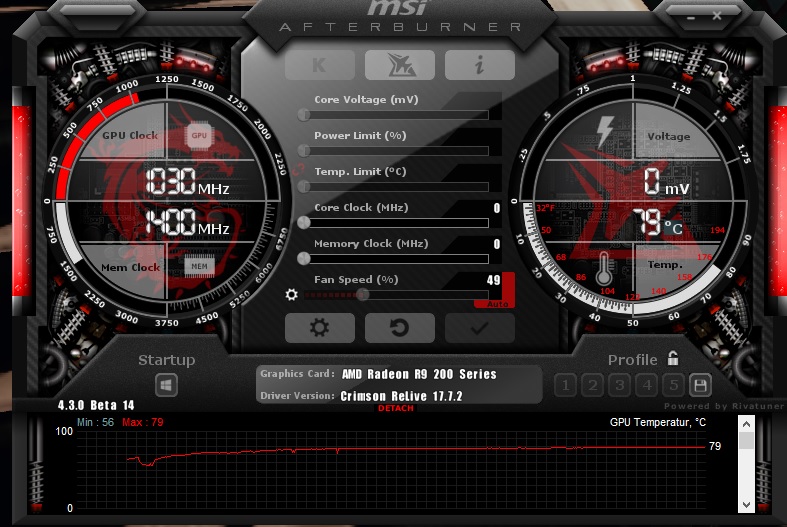Image resolution: width=787 pixels, height=527 pixels.
Task: Click the Core Clock value field showing 0
Action: pyautogui.click(x=496, y=208)
